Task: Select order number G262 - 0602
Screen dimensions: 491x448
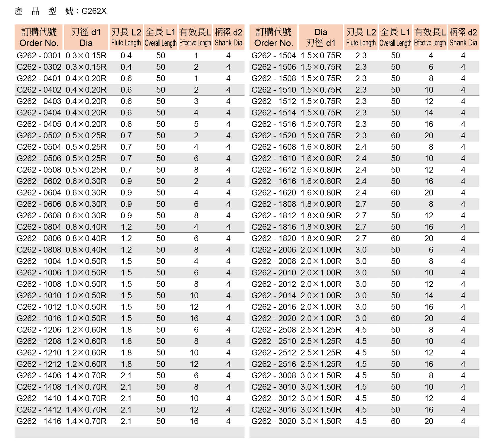Action: (39, 181)
